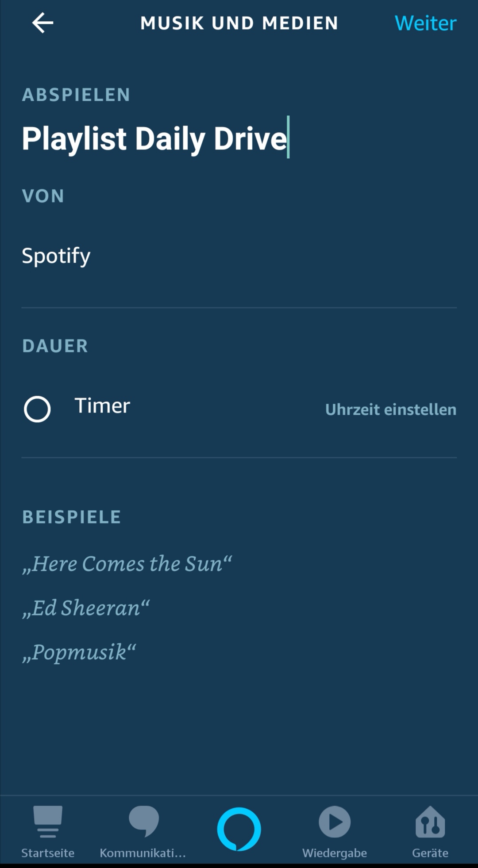Go back using the arrow icon

(x=42, y=23)
